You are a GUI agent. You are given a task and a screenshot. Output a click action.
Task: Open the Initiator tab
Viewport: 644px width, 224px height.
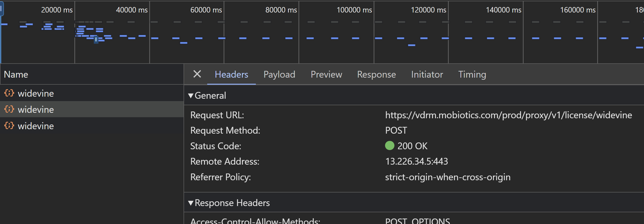point(427,74)
